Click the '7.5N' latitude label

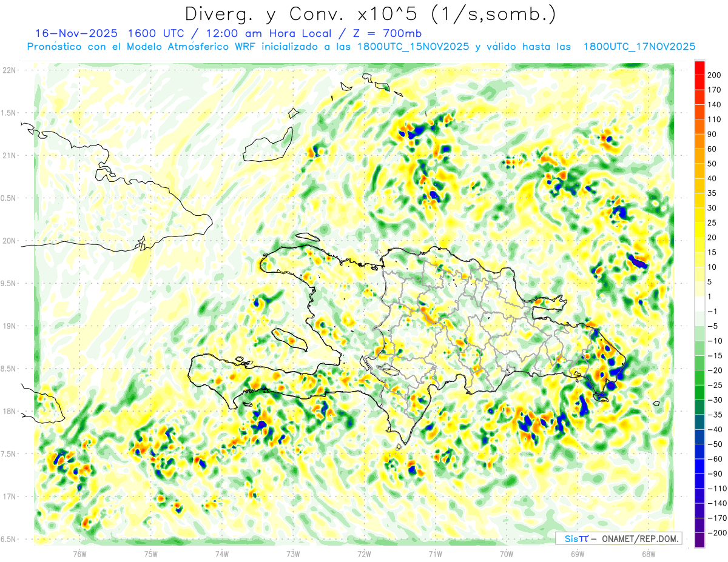click(x=9, y=453)
